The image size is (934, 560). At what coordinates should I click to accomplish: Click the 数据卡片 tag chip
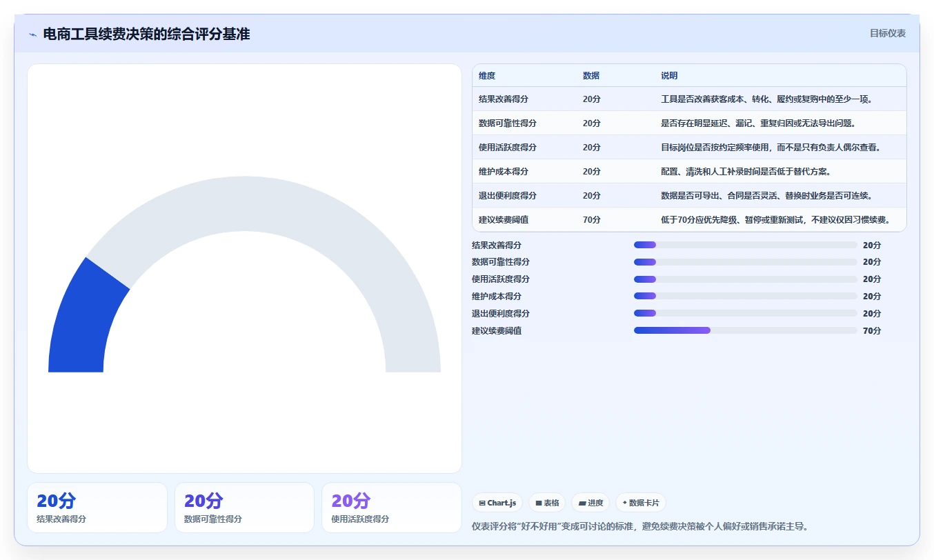641,503
